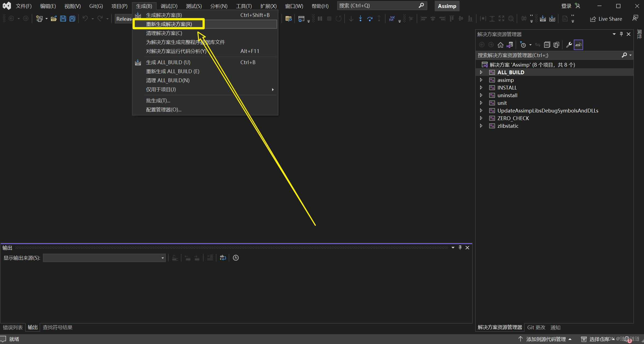The image size is (644, 344).
Task: Toggle pin on the Output panel
Action: tap(460, 247)
